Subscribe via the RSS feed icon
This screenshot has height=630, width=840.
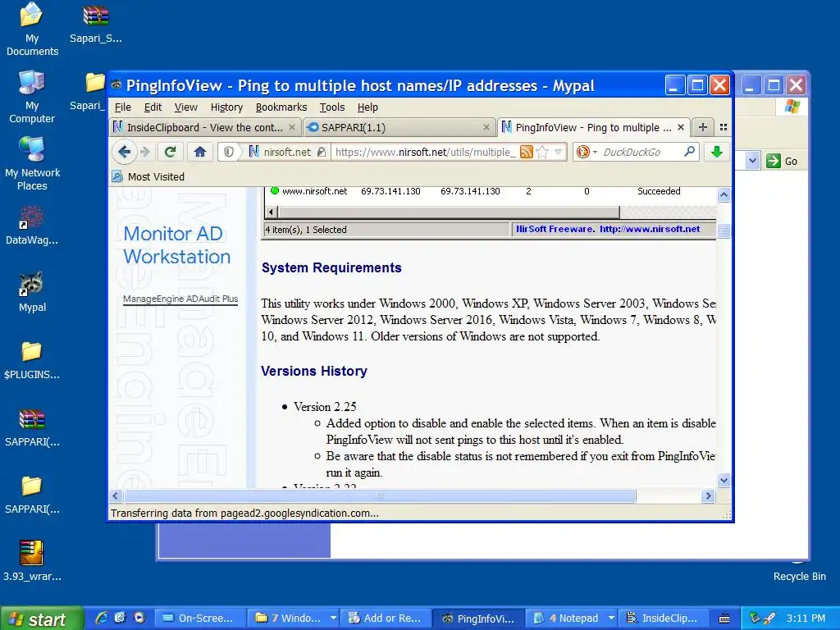527,152
